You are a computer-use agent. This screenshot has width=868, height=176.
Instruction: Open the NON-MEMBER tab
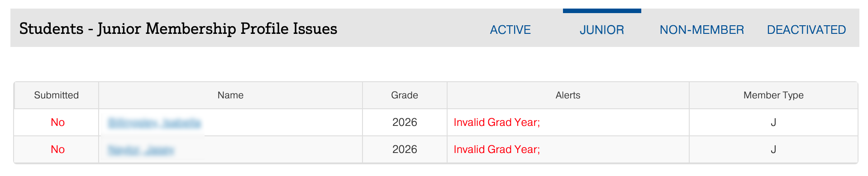coord(701,30)
